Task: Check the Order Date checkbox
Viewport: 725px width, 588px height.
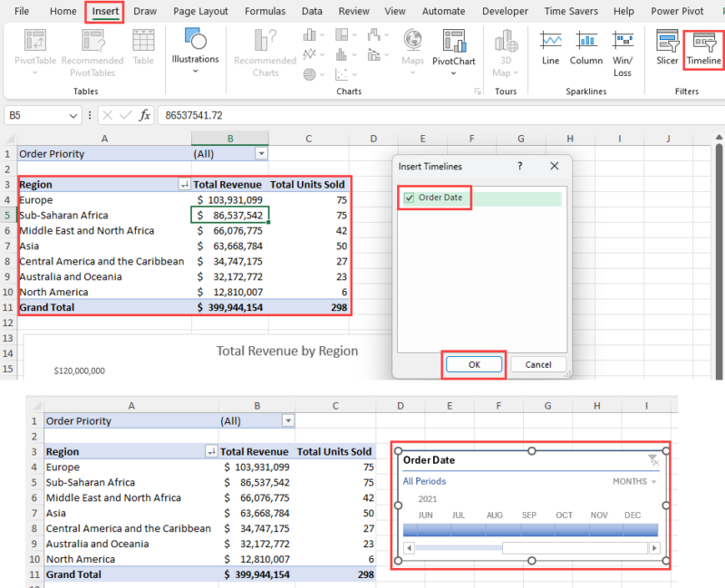Action: (408, 197)
